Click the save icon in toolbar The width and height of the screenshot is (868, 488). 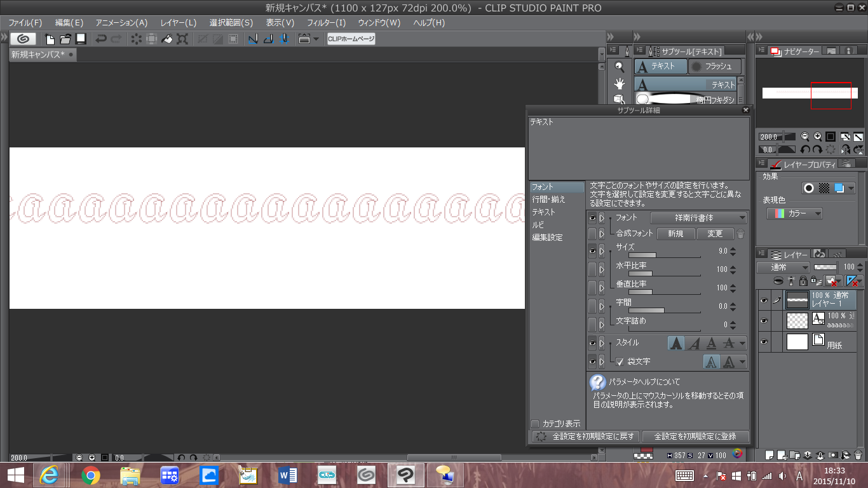click(81, 39)
